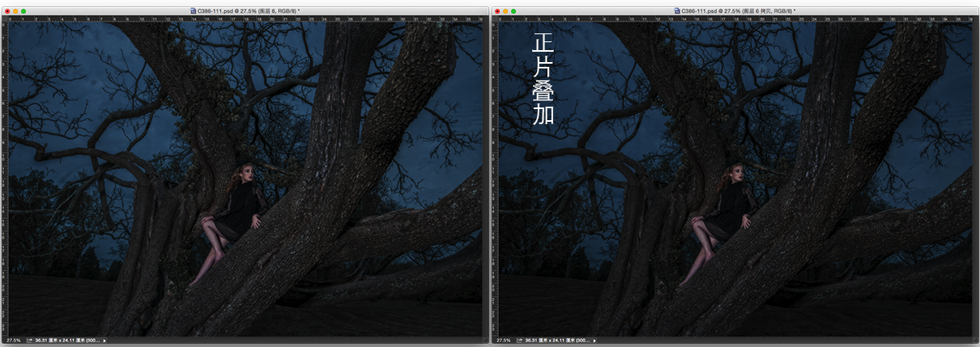Minimize the left document window
980x347 pixels.
(16, 11)
